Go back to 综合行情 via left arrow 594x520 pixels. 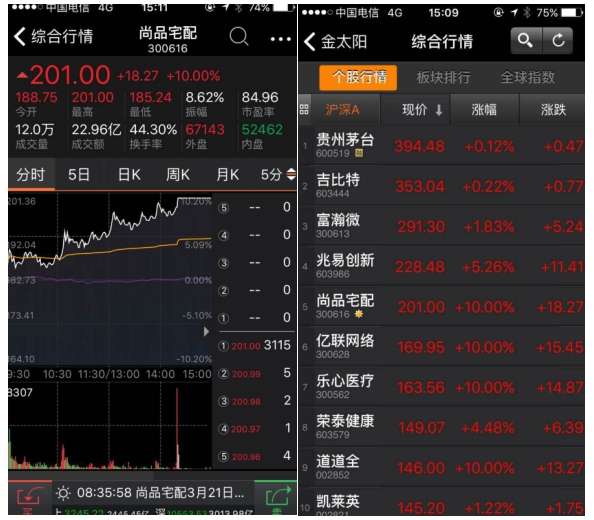(x=20, y=37)
